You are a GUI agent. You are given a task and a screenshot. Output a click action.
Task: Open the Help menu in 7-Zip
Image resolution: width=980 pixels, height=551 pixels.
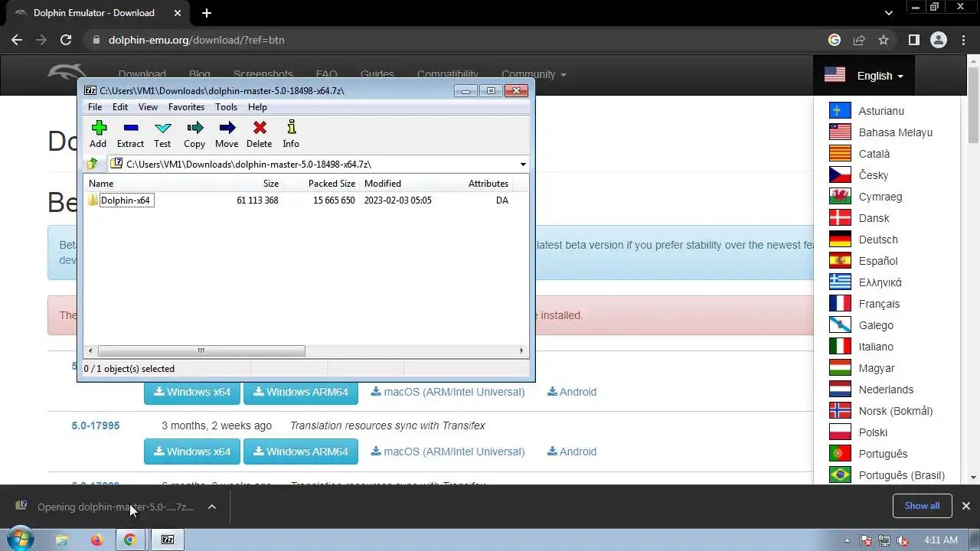click(x=257, y=107)
